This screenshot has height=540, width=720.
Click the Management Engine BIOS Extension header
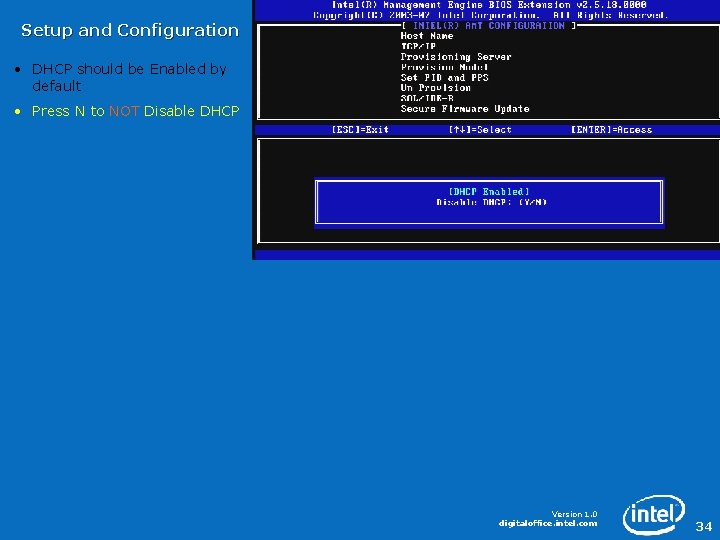[489, 5]
